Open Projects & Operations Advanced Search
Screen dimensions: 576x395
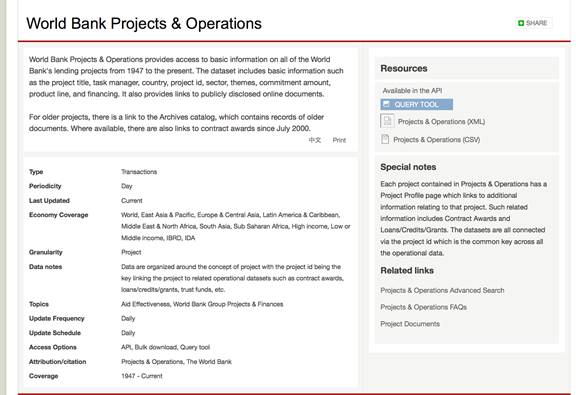[442, 290]
